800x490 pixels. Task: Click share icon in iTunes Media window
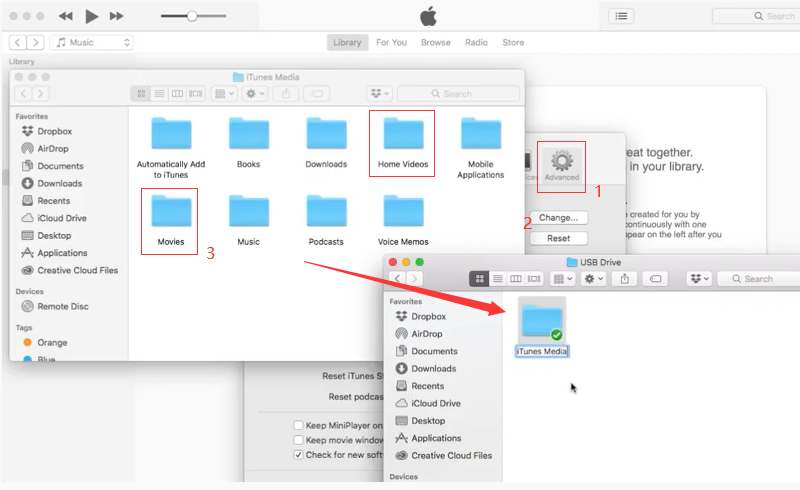pyautogui.click(x=286, y=94)
